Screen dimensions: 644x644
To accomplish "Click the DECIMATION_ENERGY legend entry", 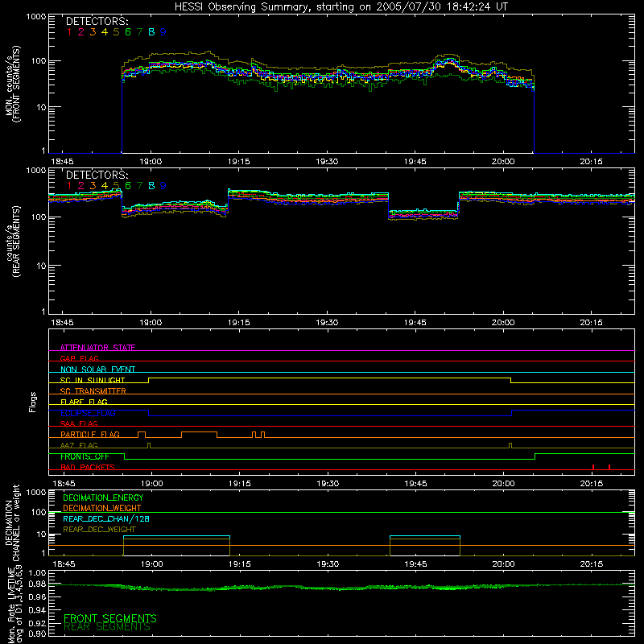I will pos(103,497).
